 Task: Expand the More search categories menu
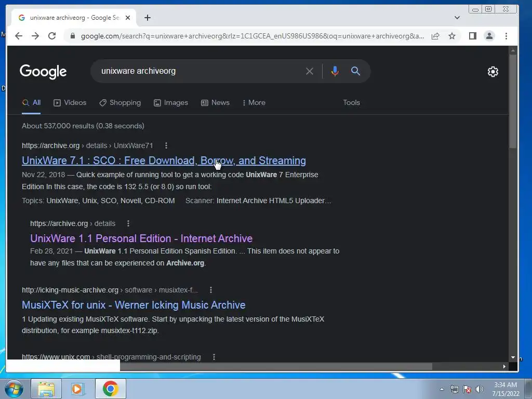tap(254, 103)
